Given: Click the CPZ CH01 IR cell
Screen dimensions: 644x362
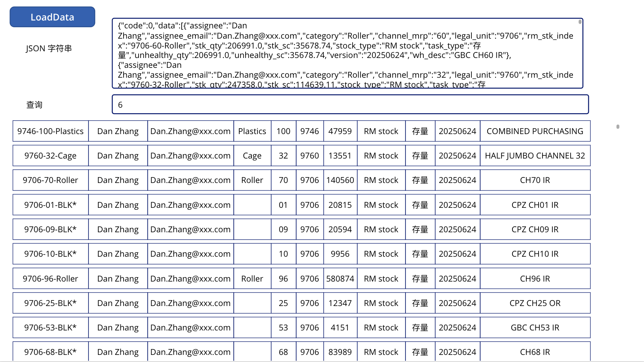Looking at the screenshot, I should tap(535, 205).
